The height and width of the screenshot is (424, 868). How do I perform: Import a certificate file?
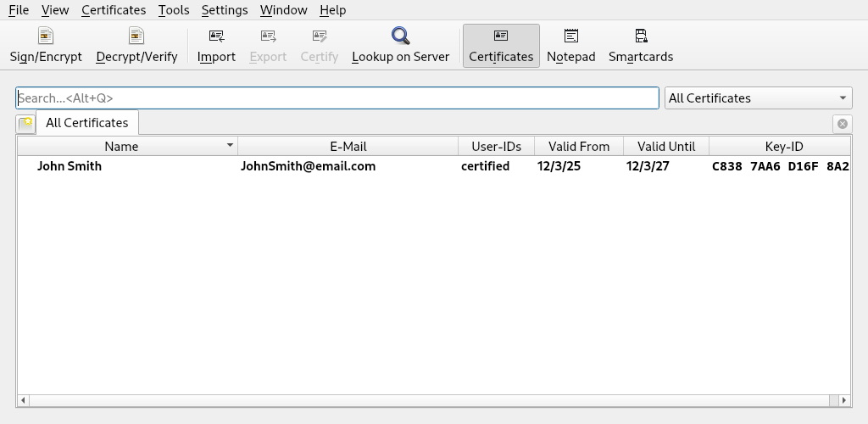tap(216, 46)
